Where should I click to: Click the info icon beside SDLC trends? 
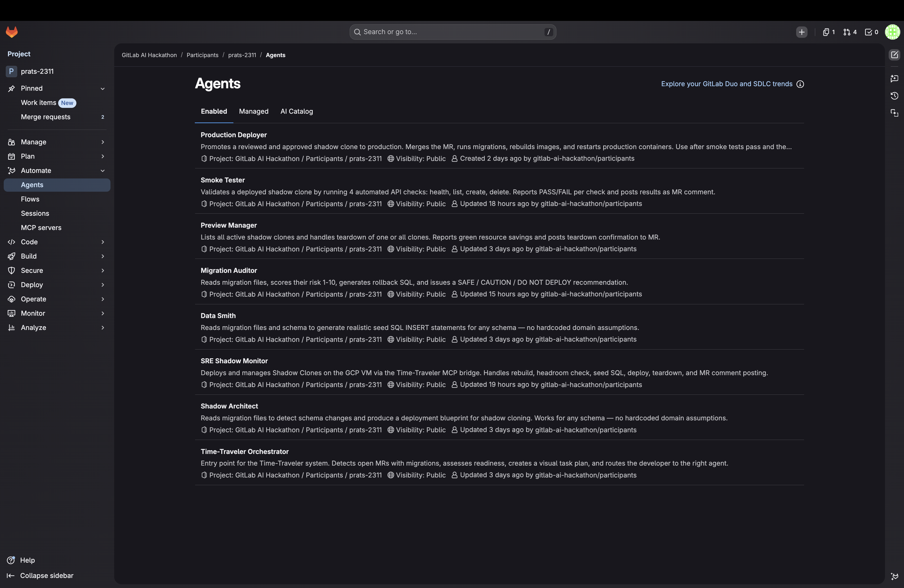(800, 84)
